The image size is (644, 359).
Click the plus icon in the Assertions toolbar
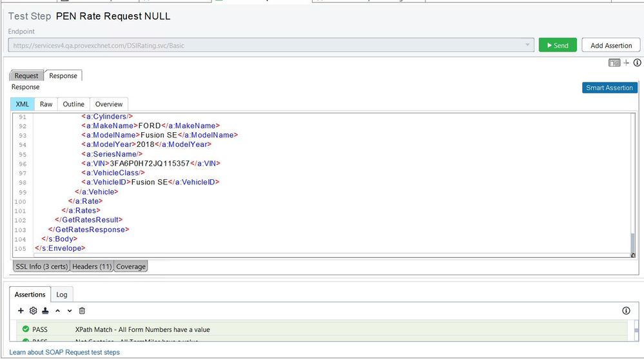[x=21, y=311]
